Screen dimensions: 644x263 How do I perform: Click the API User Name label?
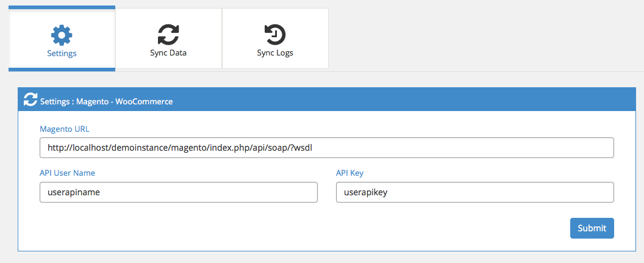pyautogui.click(x=67, y=173)
